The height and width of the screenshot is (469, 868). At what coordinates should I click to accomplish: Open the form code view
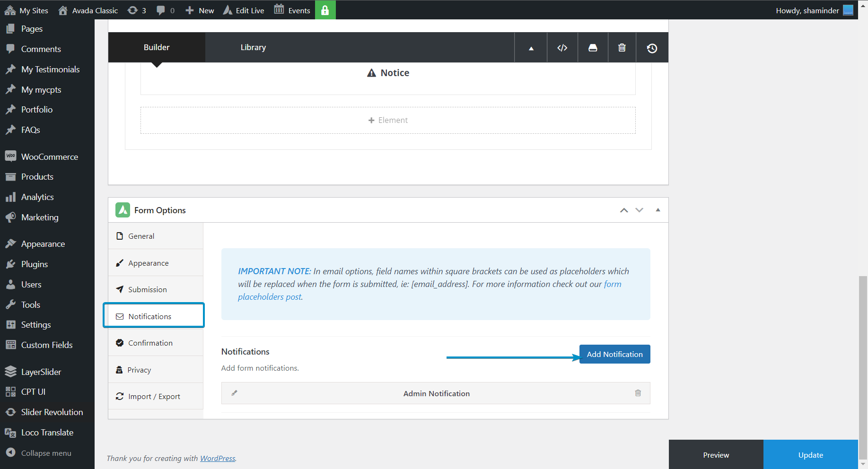[x=562, y=47]
